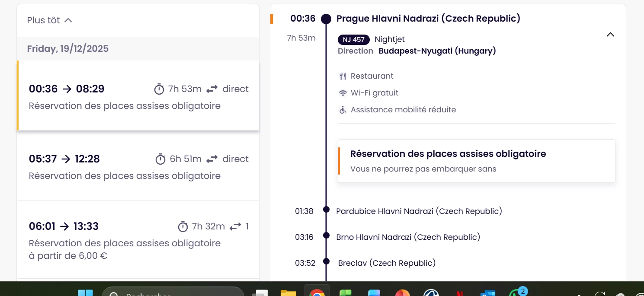Click the Restaurant fork and knife icon
The width and height of the screenshot is (644, 296).
point(343,76)
